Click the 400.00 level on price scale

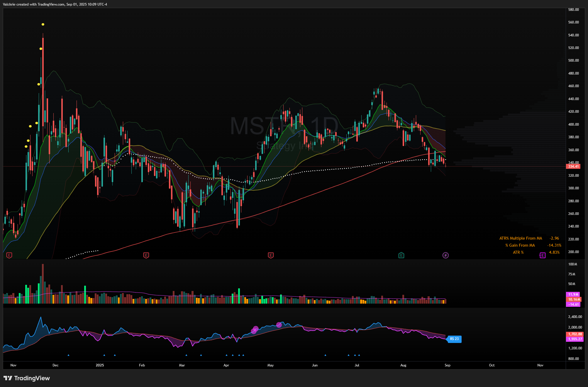click(573, 124)
